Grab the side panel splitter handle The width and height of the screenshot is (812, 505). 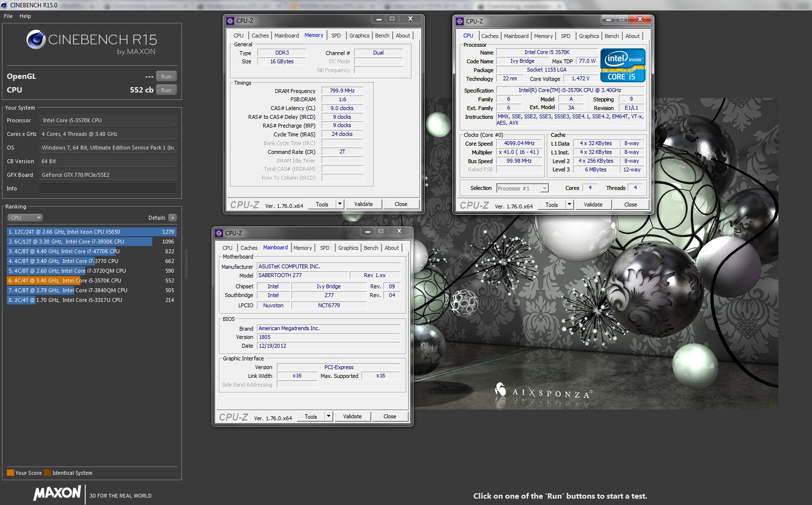pyautogui.click(x=185, y=263)
